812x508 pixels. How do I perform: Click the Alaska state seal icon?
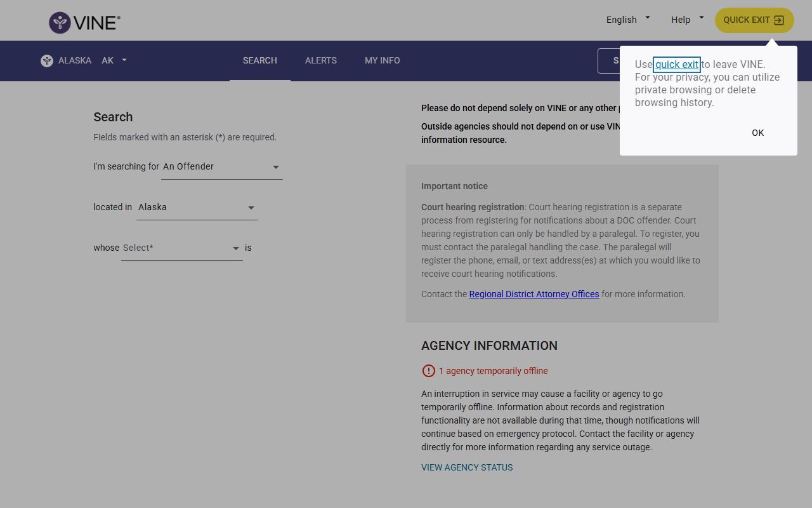tap(47, 61)
